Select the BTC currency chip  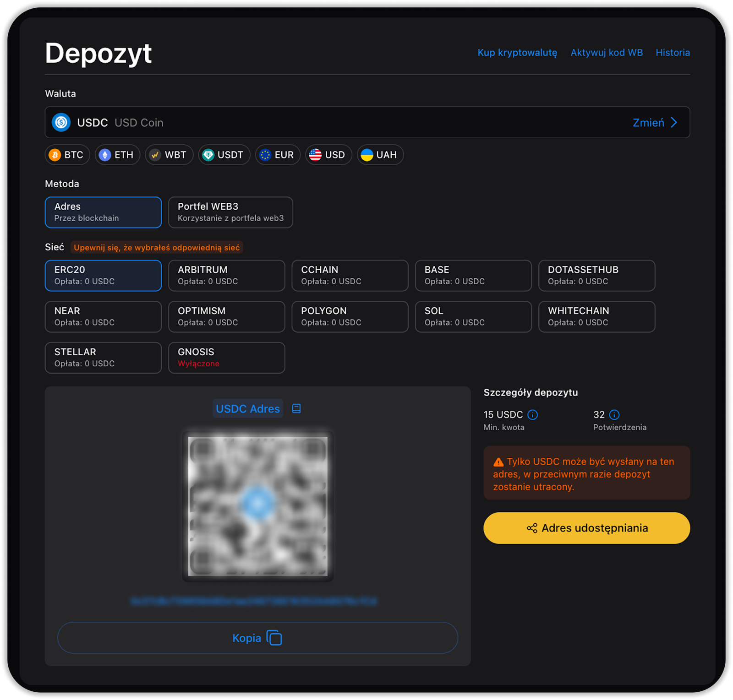67,155
